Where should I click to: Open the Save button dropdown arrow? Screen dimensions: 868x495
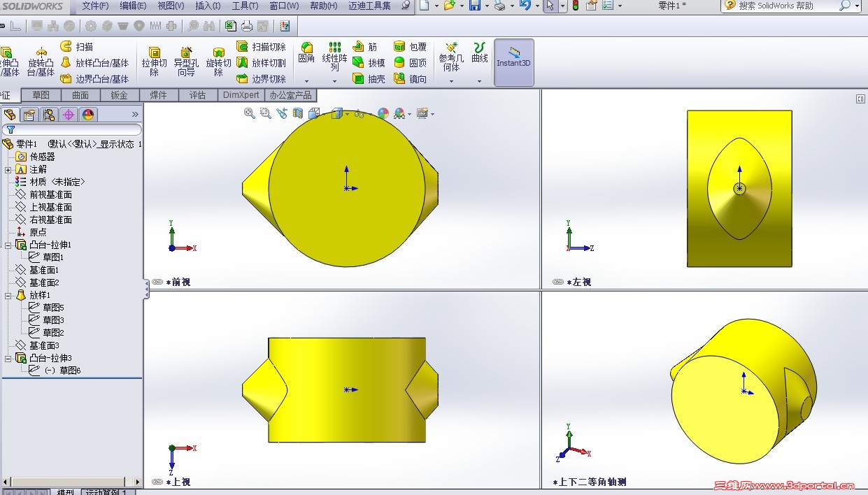pyautogui.click(x=486, y=6)
